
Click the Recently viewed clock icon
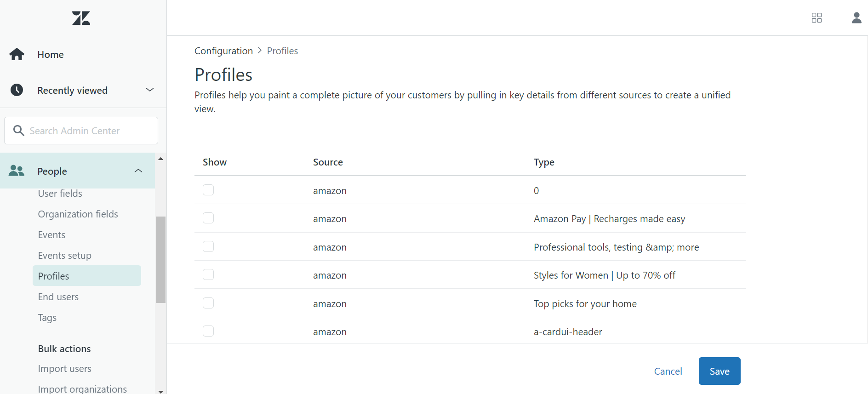coord(17,90)
